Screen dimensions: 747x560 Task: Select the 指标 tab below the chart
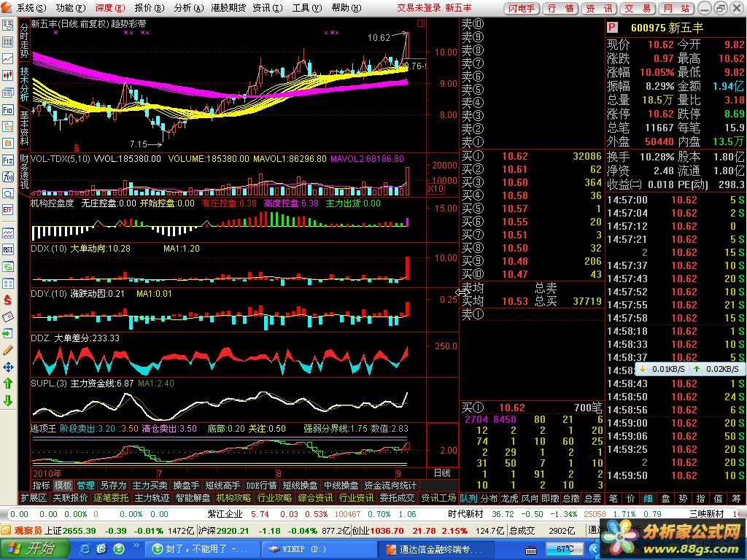tap(41, 486)
